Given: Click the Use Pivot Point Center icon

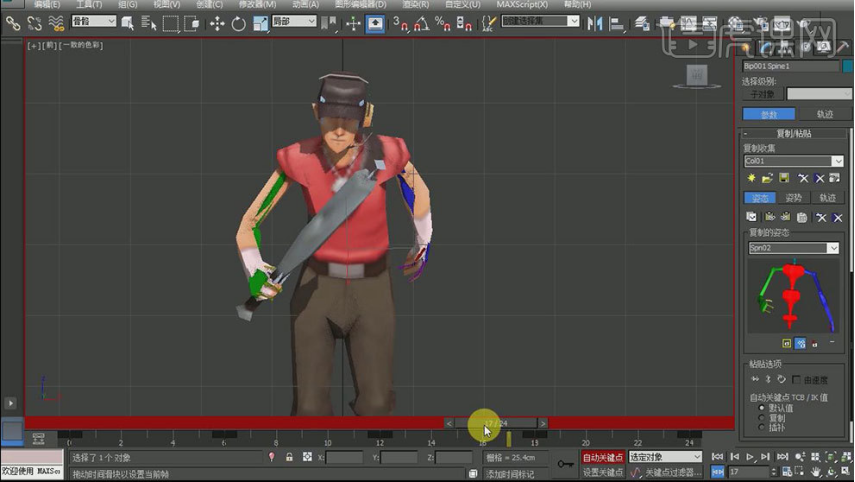Looking at the screenshot, I should [x=329, y=23].
